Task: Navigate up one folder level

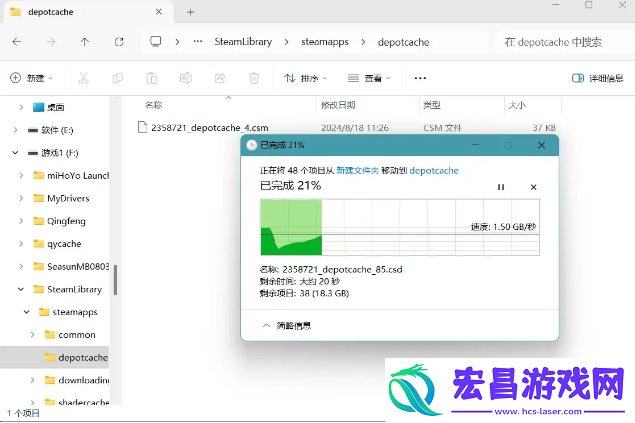Action: 85,42
